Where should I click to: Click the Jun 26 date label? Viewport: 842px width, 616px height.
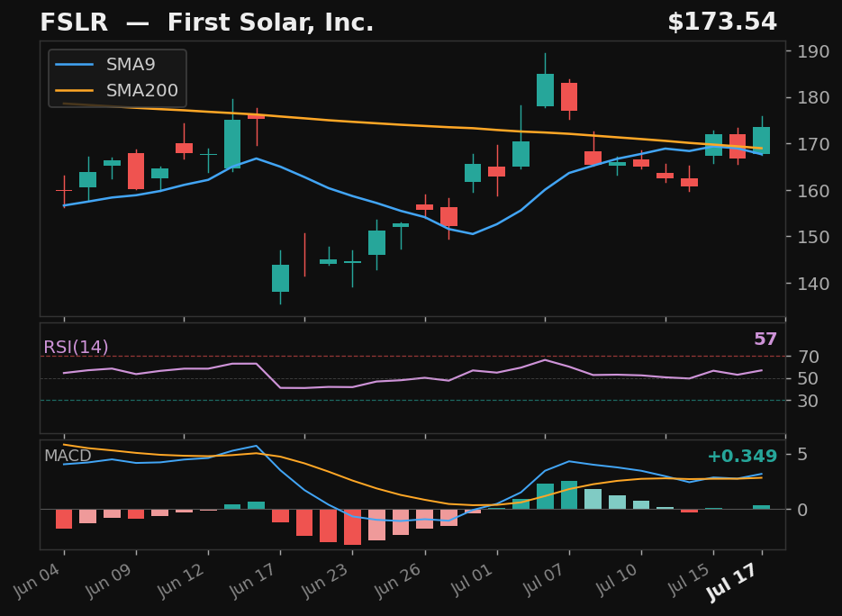click(x=398, y=580)
